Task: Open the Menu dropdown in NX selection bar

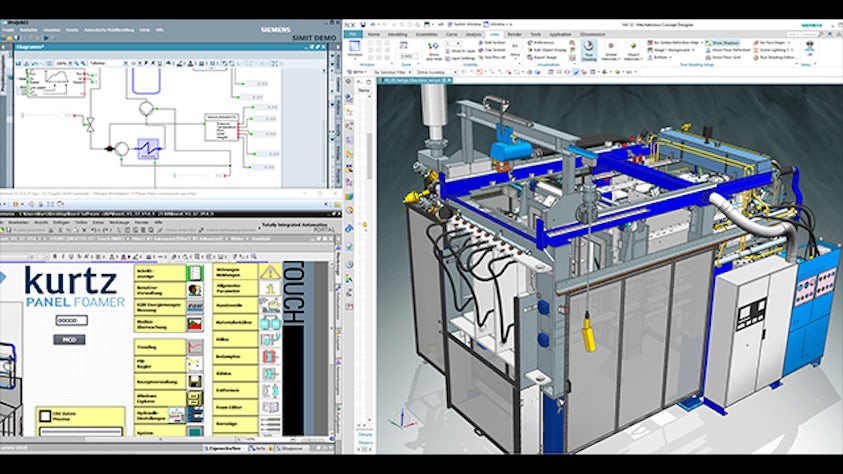Action: click(358, 71)
